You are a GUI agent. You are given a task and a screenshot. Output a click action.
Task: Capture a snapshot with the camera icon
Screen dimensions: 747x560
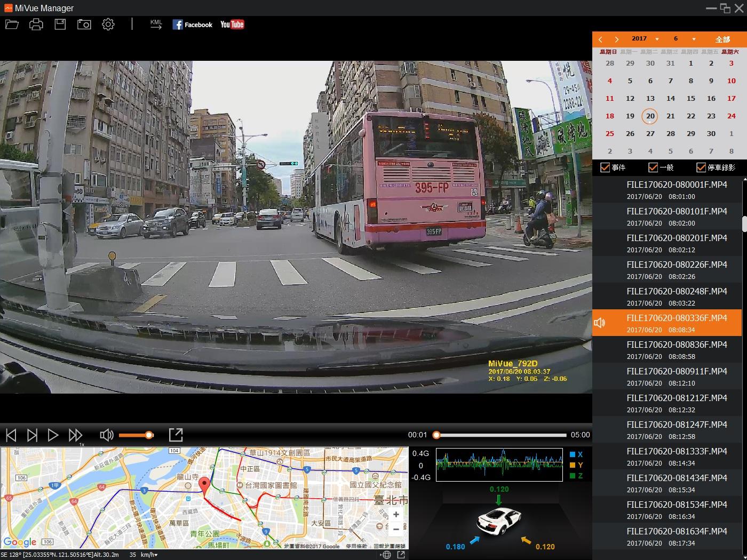84,25
